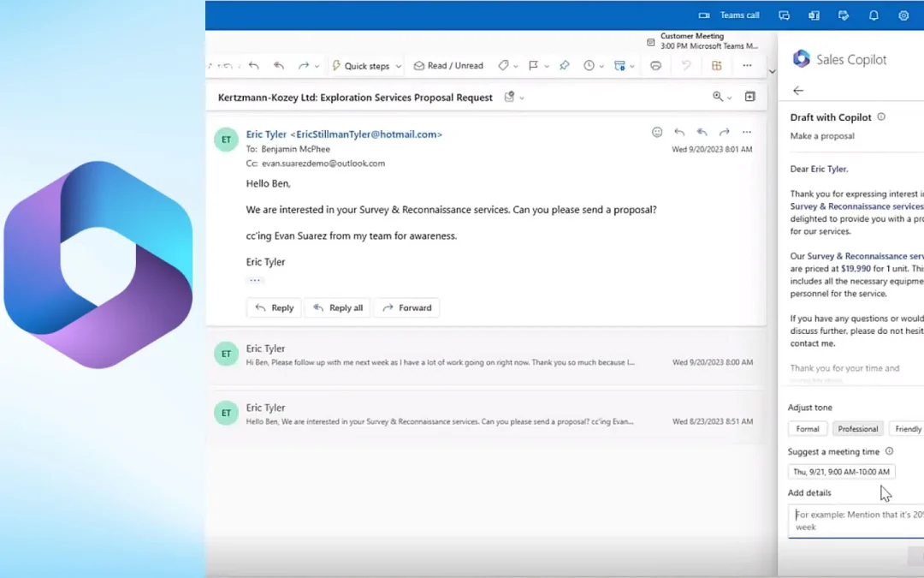Open the Customer Meeting reminder
Screen dimensions: 924x578
[702, 41]
